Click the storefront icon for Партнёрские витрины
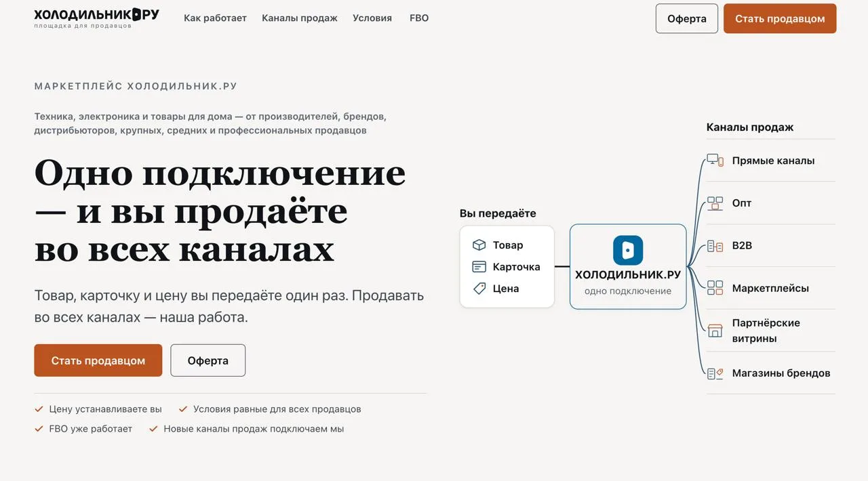Viewport: 868px width, 481px height. 715,331
